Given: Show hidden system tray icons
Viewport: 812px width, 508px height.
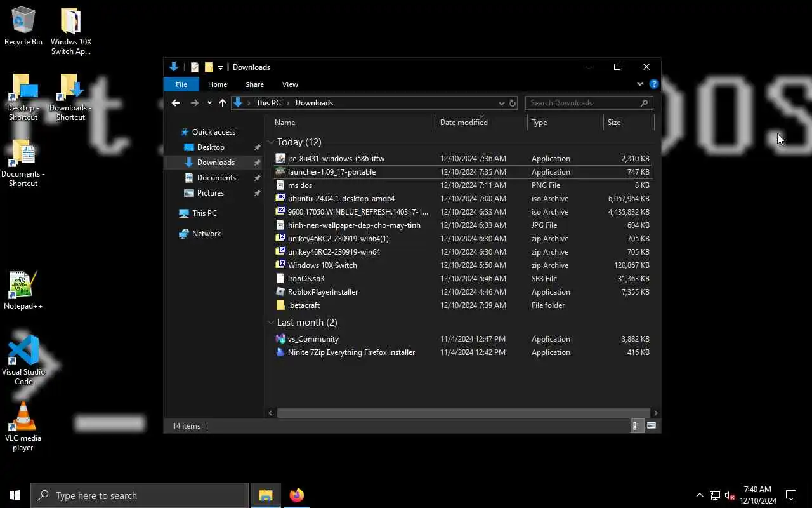Looking at the screenshot, I should tap(699, 495).
